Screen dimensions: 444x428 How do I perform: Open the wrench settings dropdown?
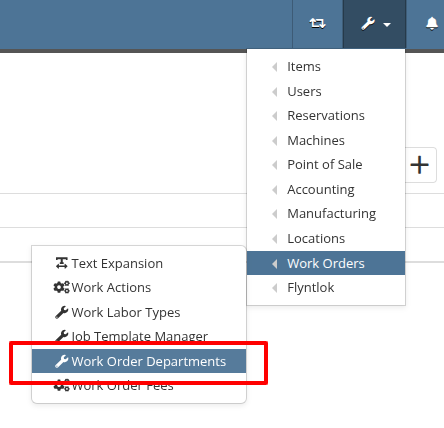(x=374, y=24)
